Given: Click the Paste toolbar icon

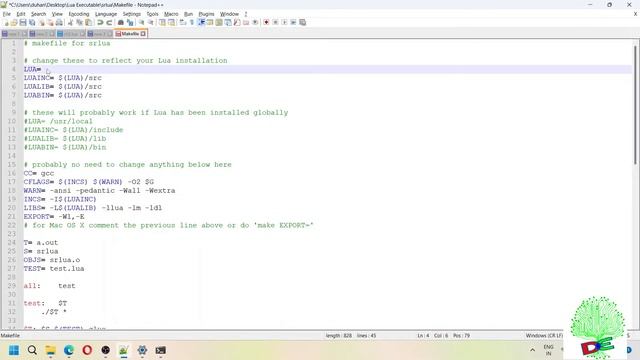Looking at the screenshot, I should pos(88,22).
